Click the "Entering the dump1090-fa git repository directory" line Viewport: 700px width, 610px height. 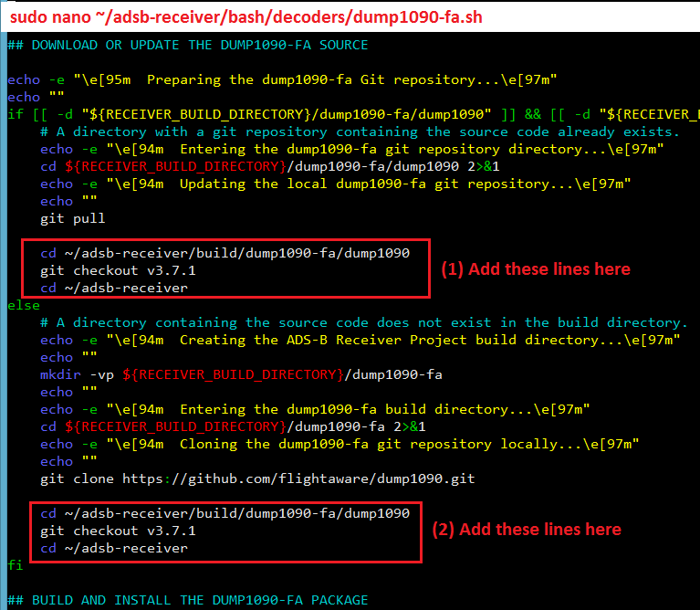[x=352, y=149]
